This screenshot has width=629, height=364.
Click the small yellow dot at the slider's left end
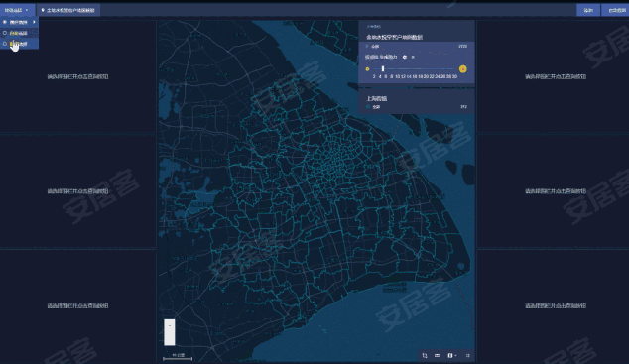coord(367,69)
